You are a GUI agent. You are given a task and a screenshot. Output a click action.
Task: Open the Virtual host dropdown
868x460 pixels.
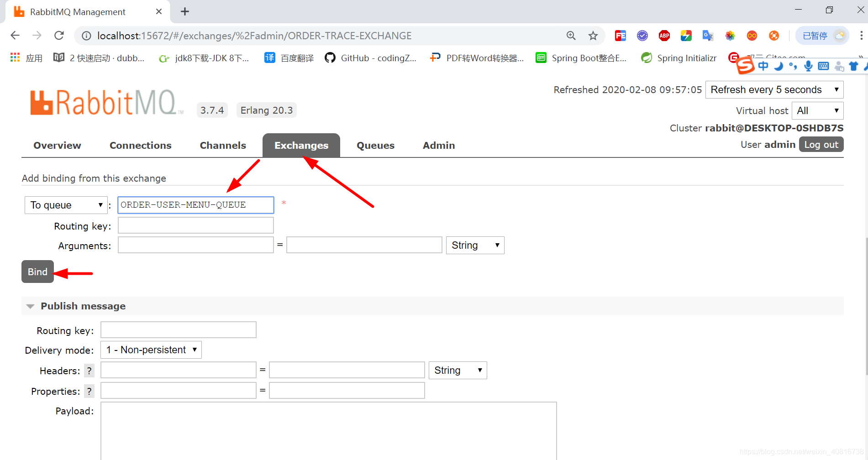(817, 111)
